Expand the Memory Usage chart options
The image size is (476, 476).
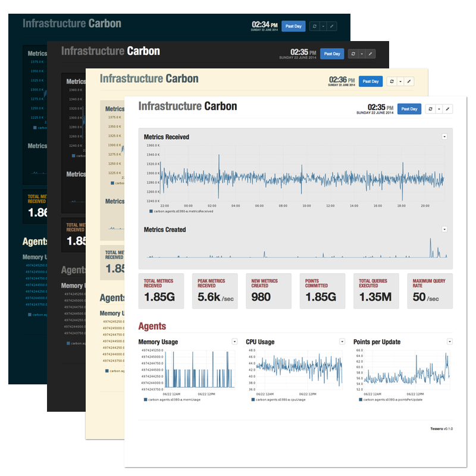(x=234, y=342)
